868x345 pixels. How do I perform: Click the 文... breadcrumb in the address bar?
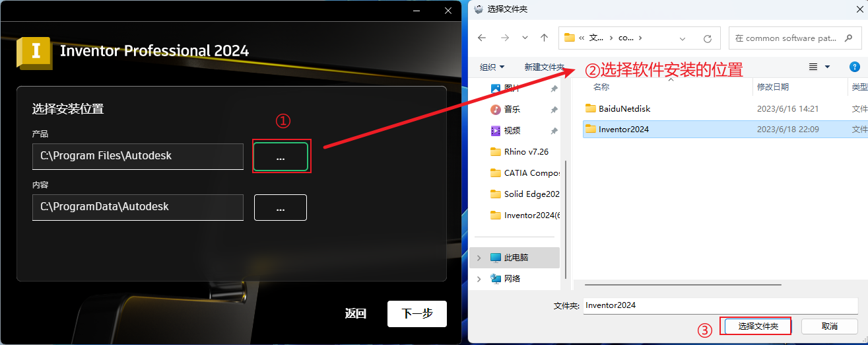coord(596,38)
